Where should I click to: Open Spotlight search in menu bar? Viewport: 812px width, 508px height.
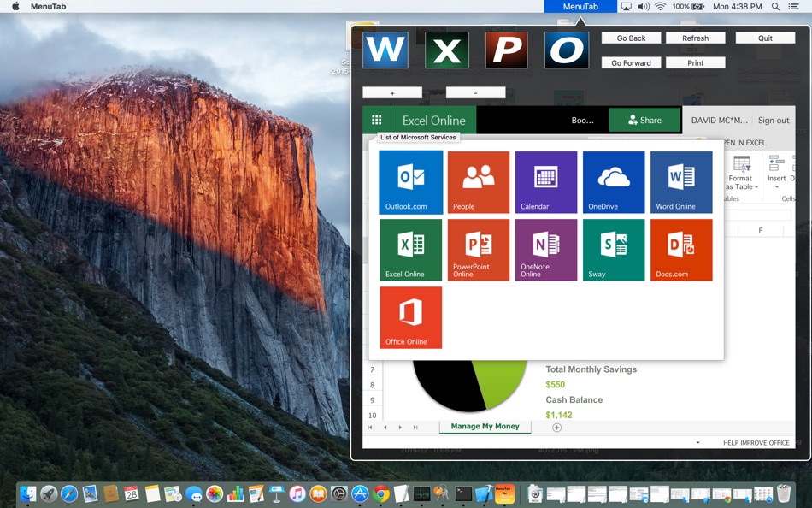coord(775,6)
